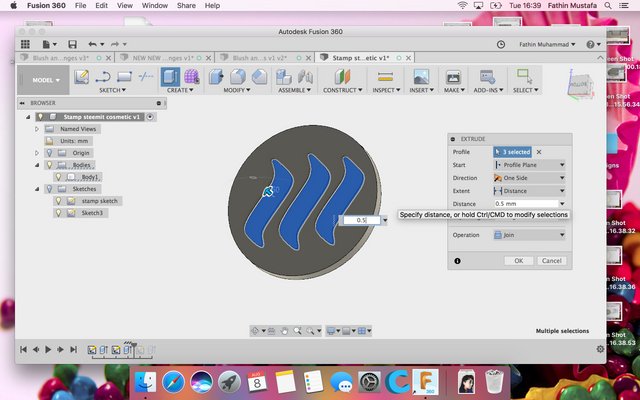The width and height of the screenshot is (640, 400).
Task: Select the Create Sketch tool
Action: [x=82, y=77]
